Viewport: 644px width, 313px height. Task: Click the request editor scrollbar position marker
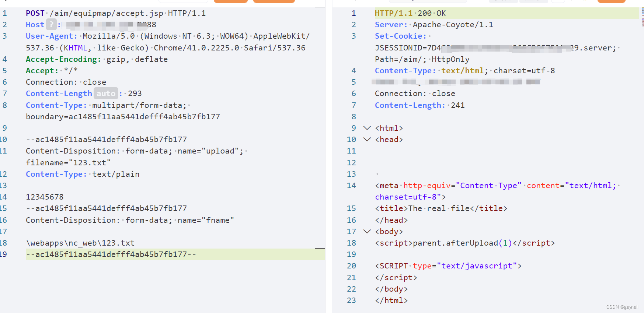point(320,249)
